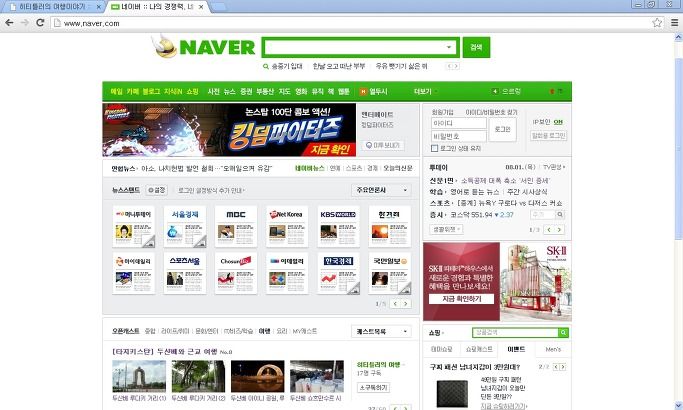Open the 한겨레 newsstand tile
Viewport: 683px width, 410px height.
point(389,227)
